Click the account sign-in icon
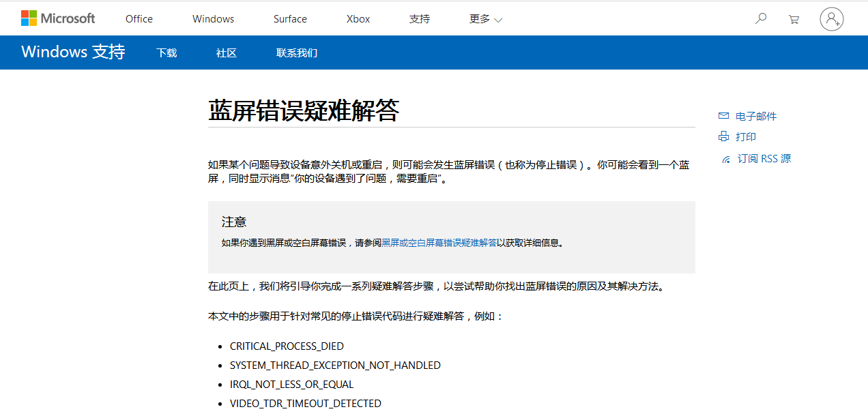 831,19
